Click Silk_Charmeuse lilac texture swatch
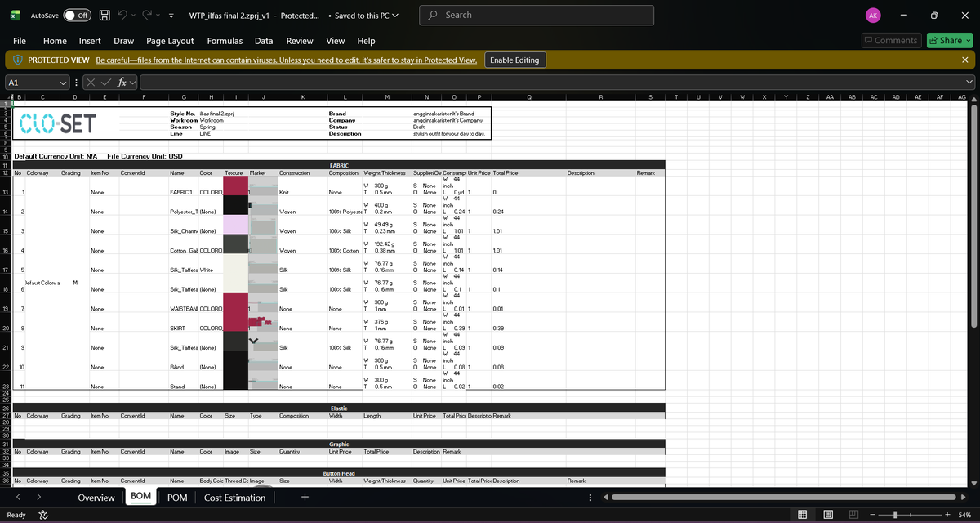 coord(235,225)
